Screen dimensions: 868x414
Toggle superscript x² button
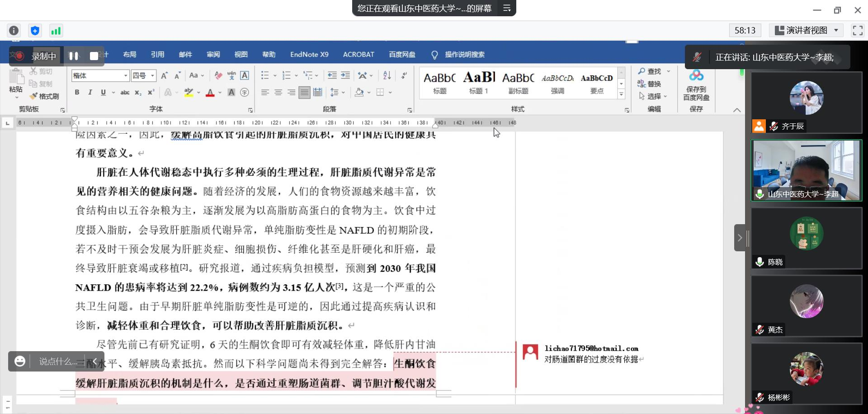[151, 92]
